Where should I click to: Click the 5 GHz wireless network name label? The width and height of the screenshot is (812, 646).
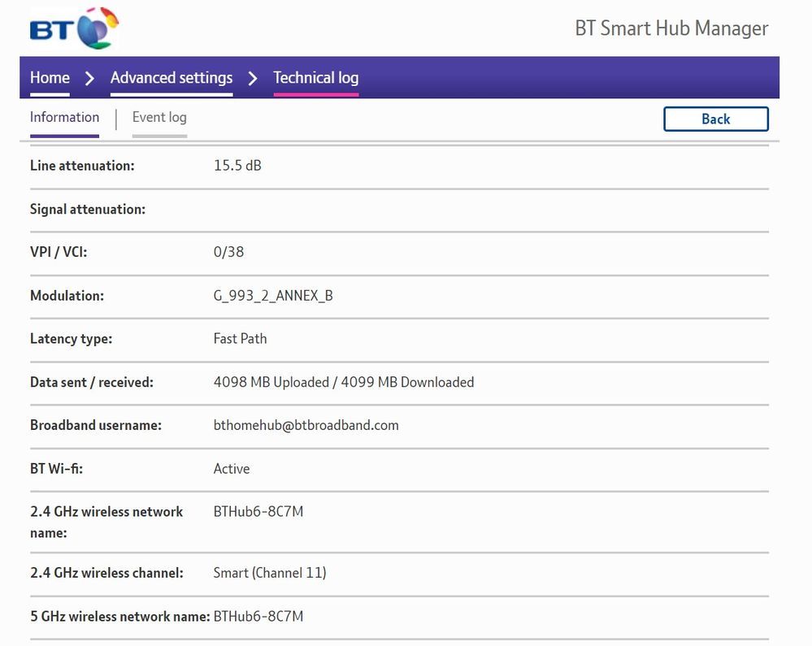[x=120, y=617]
